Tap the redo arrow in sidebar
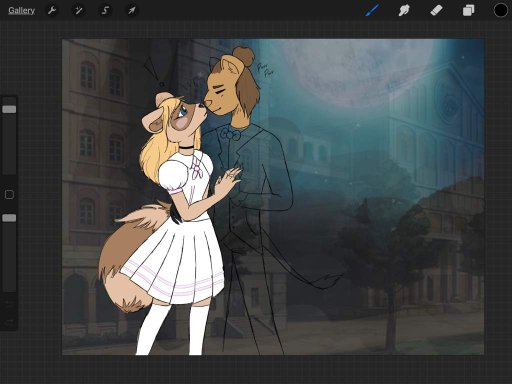 tap(9, 321)
